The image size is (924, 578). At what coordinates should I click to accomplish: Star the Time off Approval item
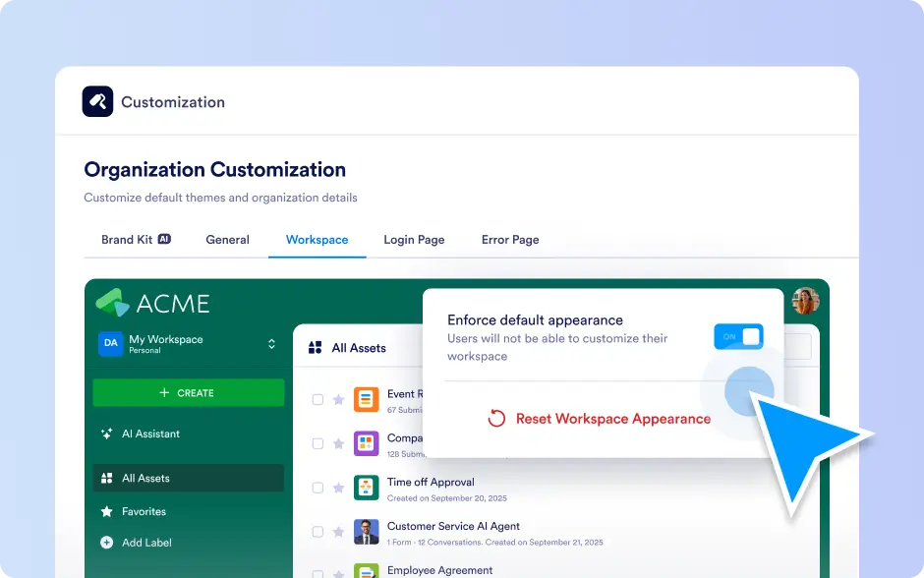338,488
